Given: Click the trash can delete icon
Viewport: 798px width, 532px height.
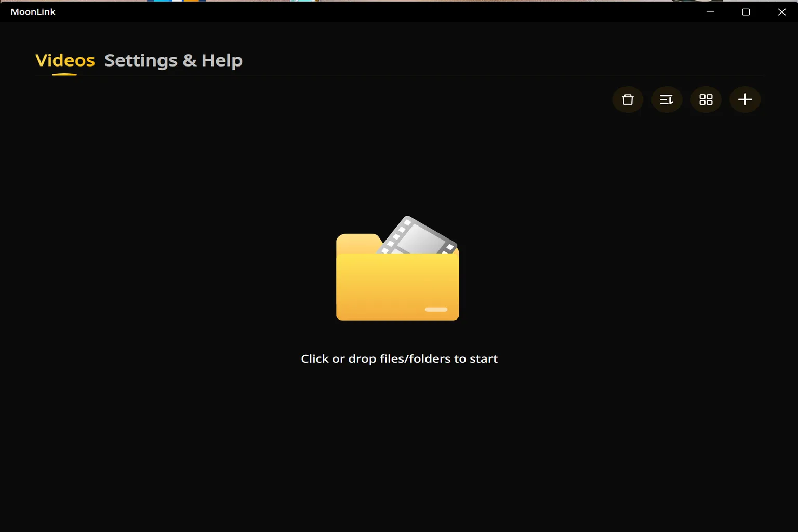Looking at the screenshot, I should pos(628,99).
